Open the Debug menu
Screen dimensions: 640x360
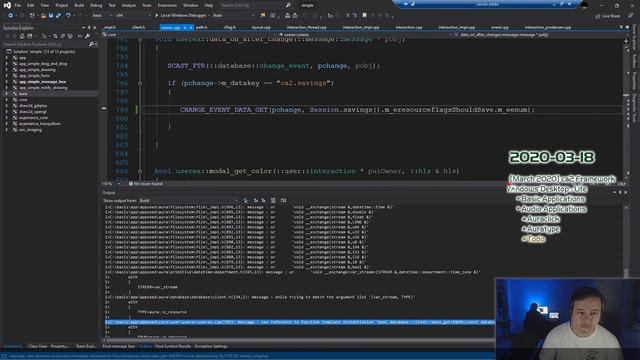pyautogui.click(x=96, y=5)
